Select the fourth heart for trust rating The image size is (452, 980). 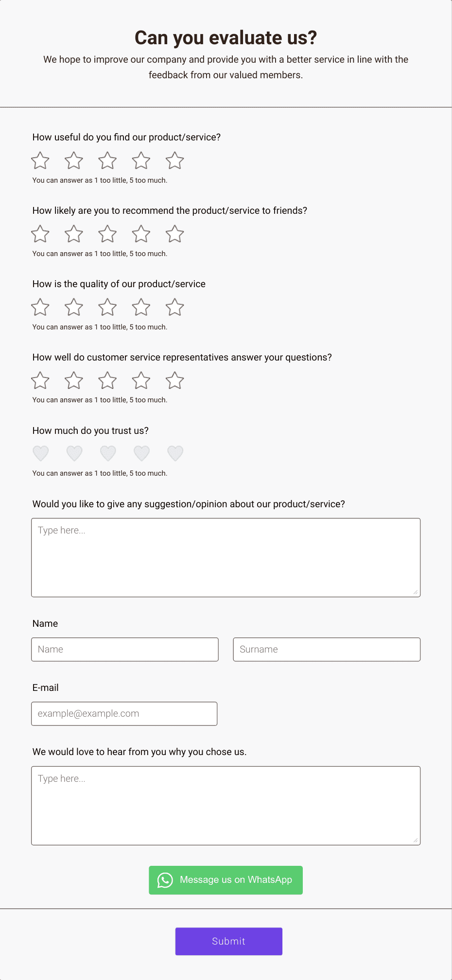click(141, 452)
